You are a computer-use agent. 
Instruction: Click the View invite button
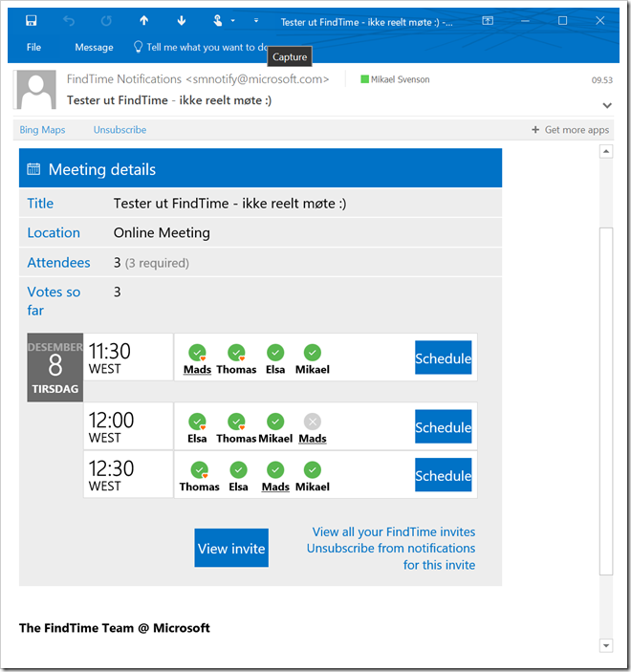(231, 548)
